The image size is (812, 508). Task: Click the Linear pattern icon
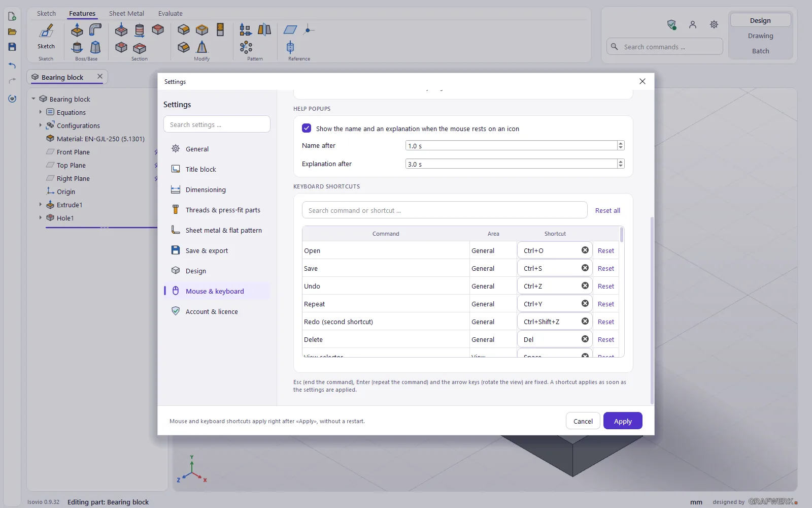pyautogui.click(x=246, y=29)
